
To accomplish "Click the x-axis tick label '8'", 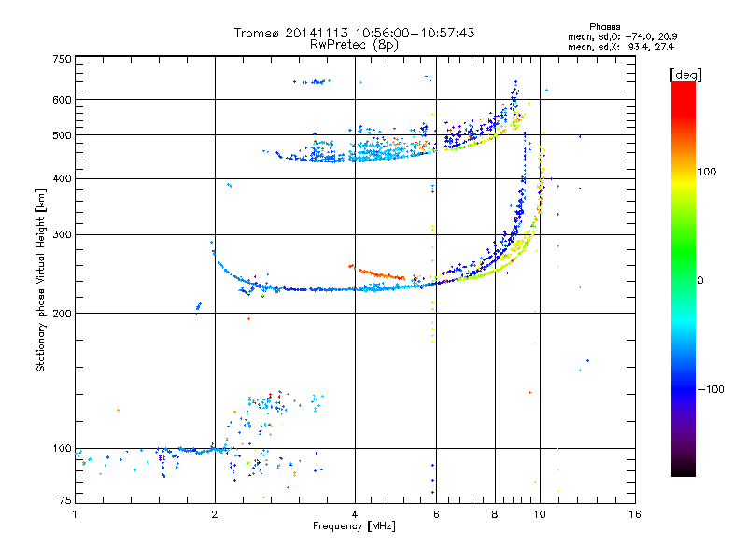I will point(495,514).
